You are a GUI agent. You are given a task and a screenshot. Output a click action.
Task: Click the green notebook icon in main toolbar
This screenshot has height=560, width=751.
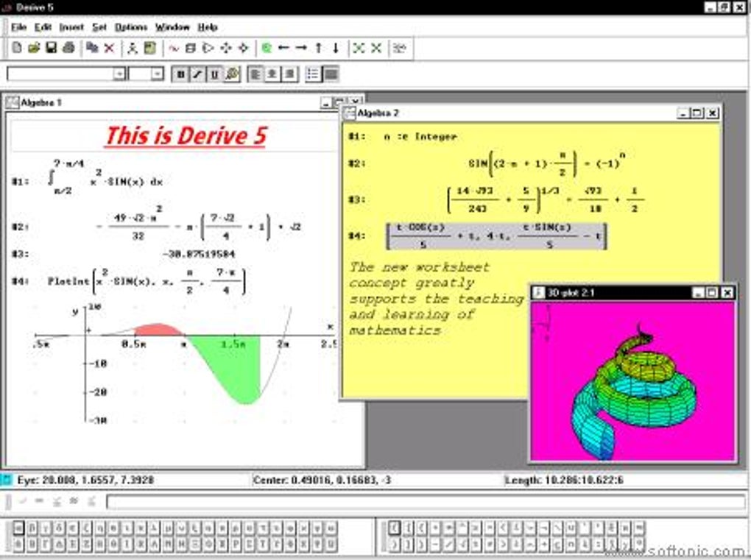(x=150, y=48)
